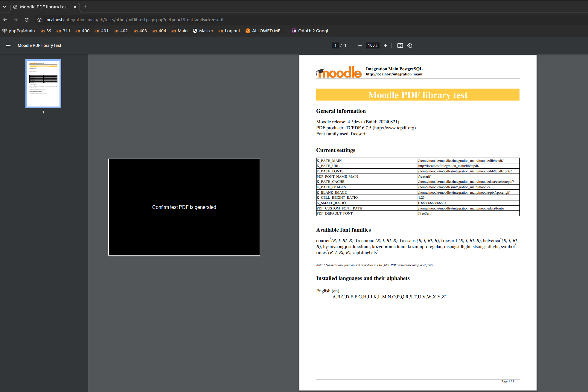Close the Moodle PDF library test tab
588x392 pixels.
(75, 7)
